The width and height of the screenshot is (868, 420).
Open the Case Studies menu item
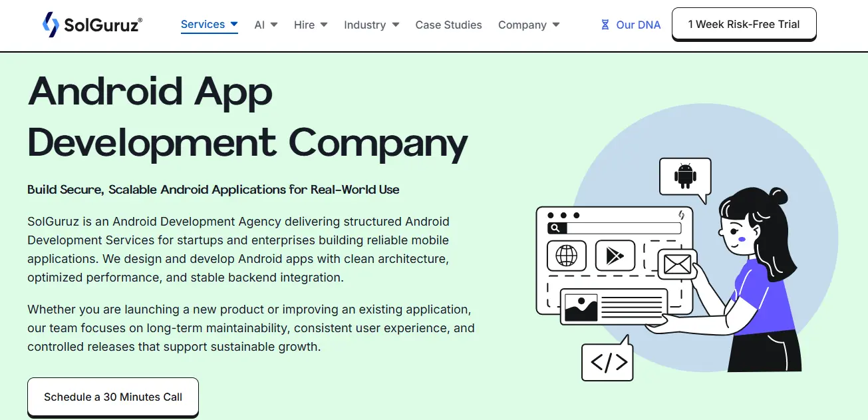point(448,25)
